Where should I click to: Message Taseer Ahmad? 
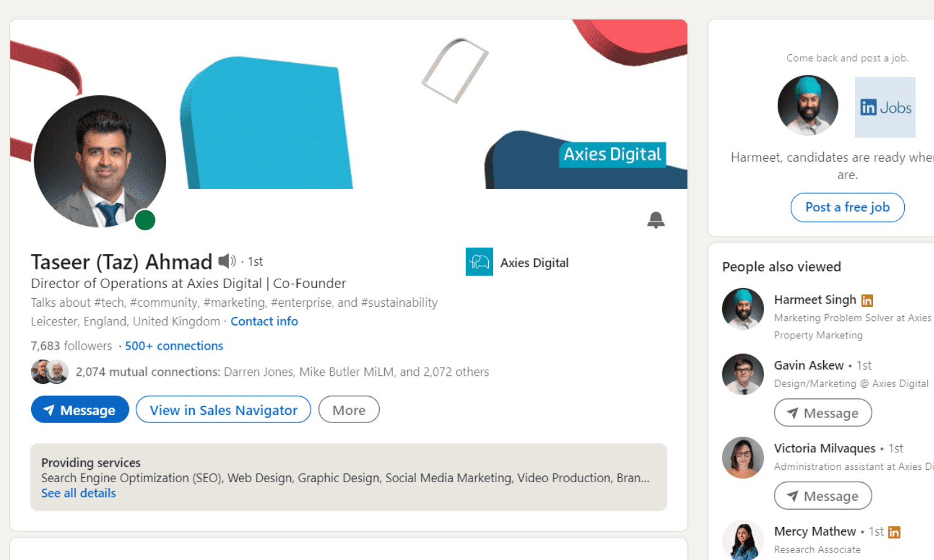pos(80,409)
